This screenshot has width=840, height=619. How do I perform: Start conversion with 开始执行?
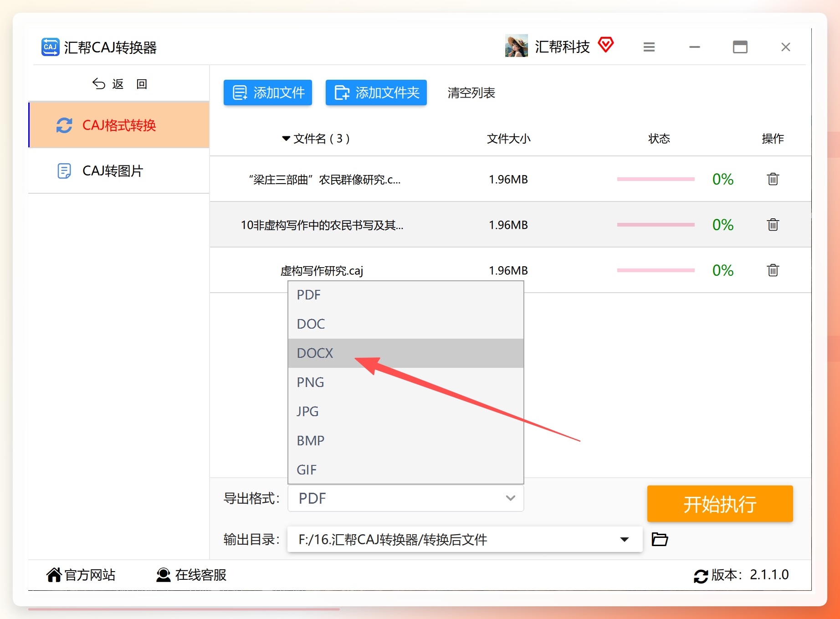[x=720, y=504]
